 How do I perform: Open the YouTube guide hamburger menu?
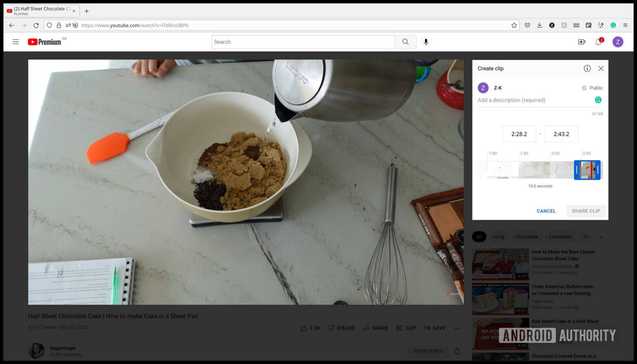[x=16, y=41]
